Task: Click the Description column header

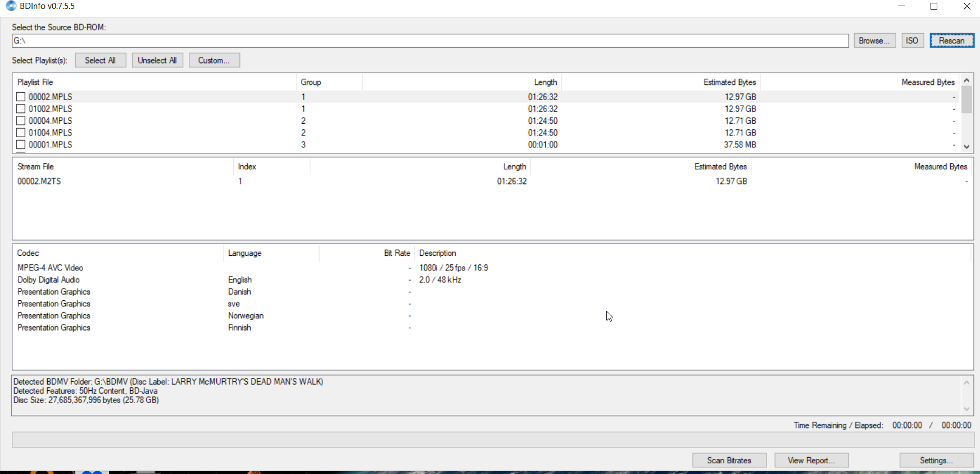Action: point(692,253)
